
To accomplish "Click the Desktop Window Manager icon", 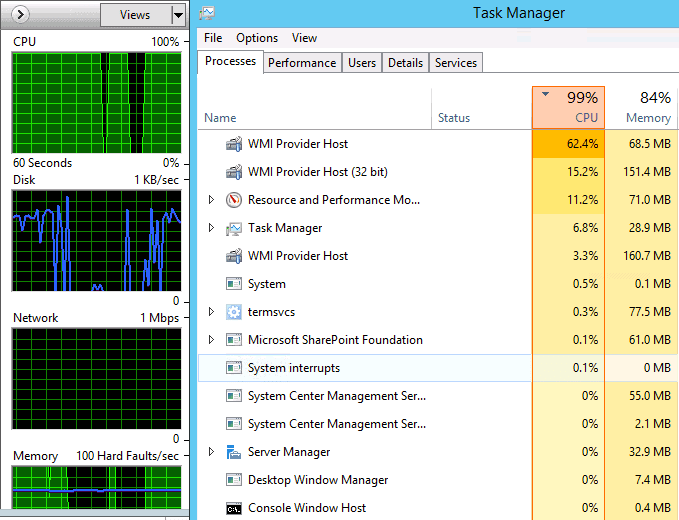I will [234, 480].
